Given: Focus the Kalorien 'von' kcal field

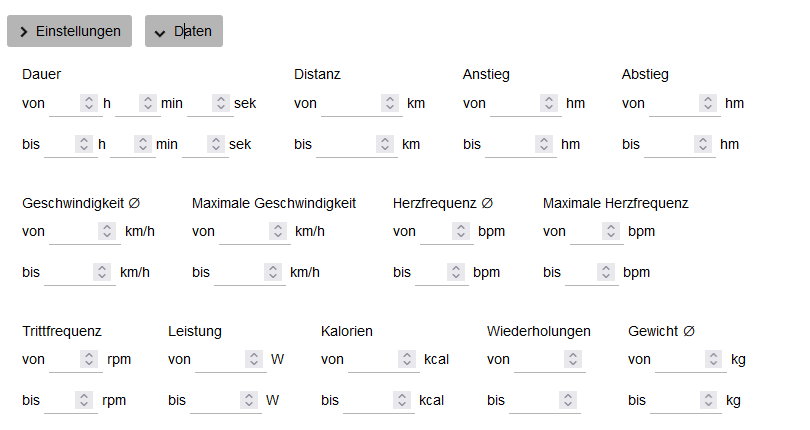Looking at the screenshot, I should tap(372, 359).
